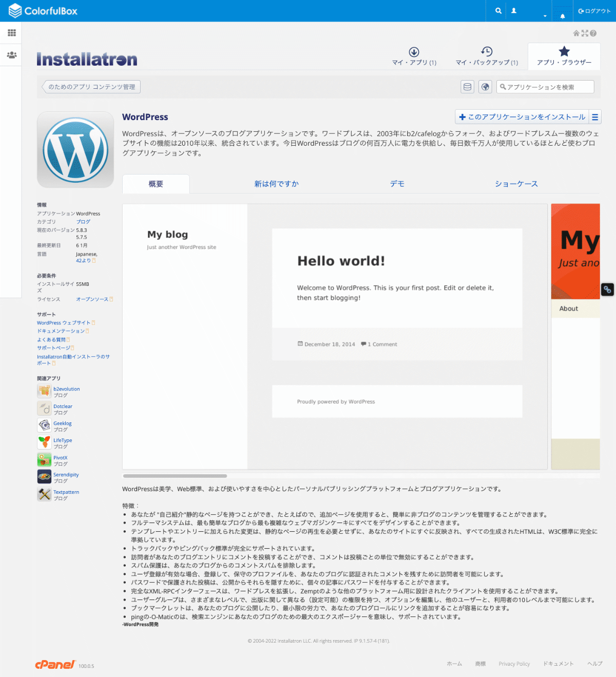Click the WordPress app logo
This screenshot has height=677, width=616.
tap(75, 149)
